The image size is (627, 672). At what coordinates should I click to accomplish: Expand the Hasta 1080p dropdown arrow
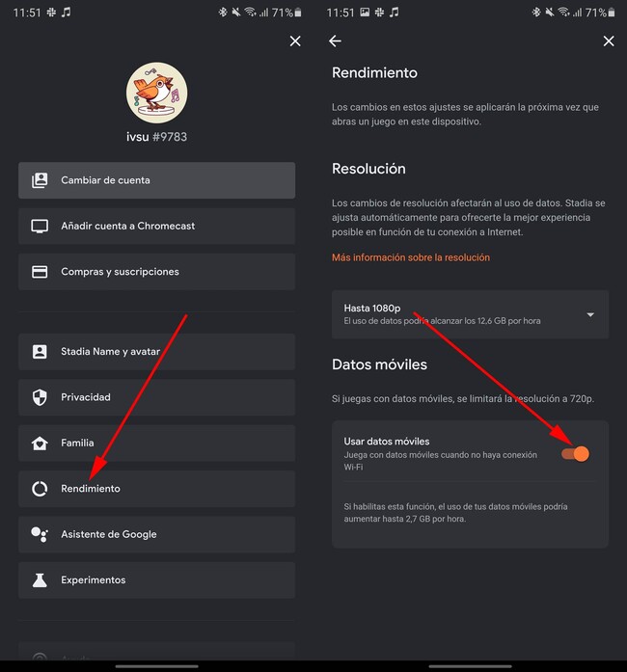tap(590, 314)
